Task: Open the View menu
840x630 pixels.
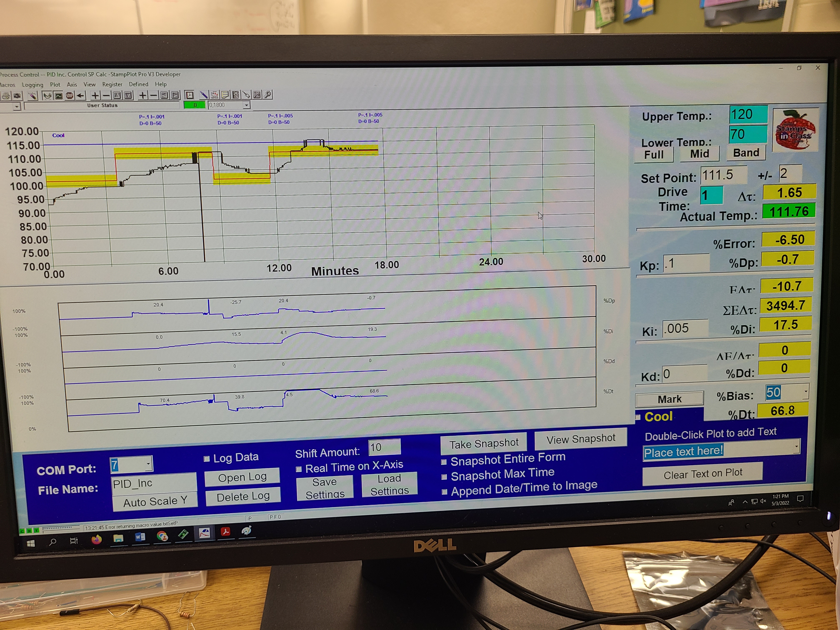Action: pos(90,84)
